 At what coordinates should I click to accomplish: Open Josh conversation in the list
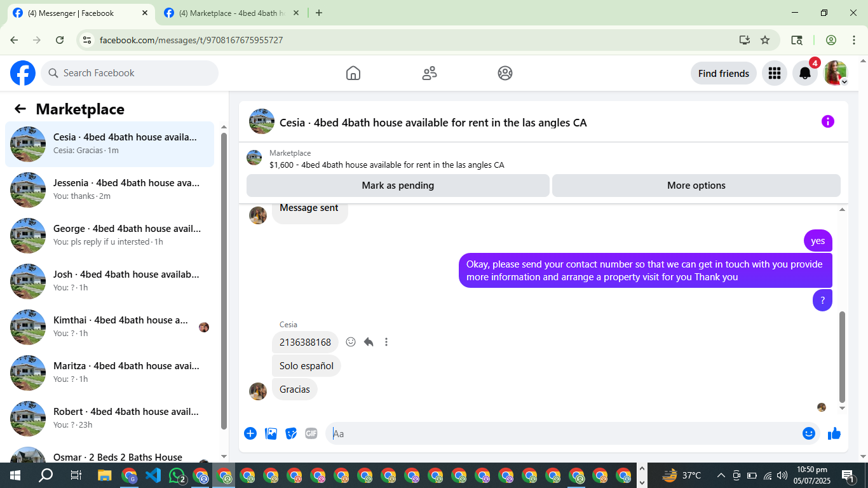pos(109,281)
